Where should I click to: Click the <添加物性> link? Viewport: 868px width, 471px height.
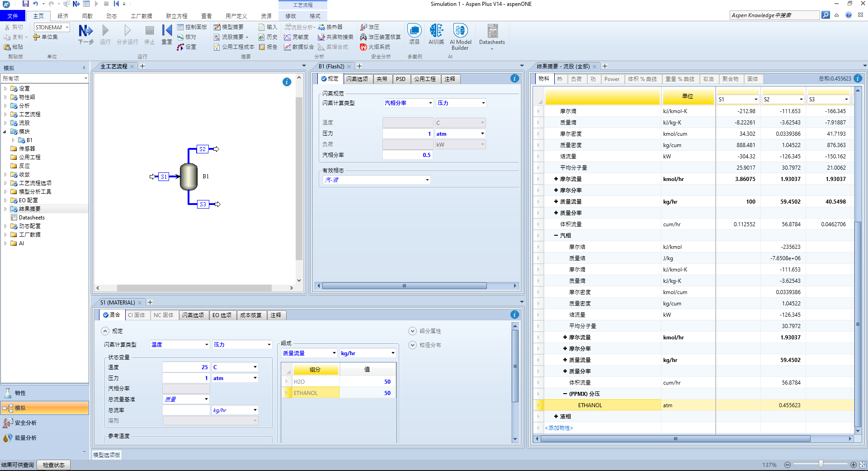pos(559,428)
